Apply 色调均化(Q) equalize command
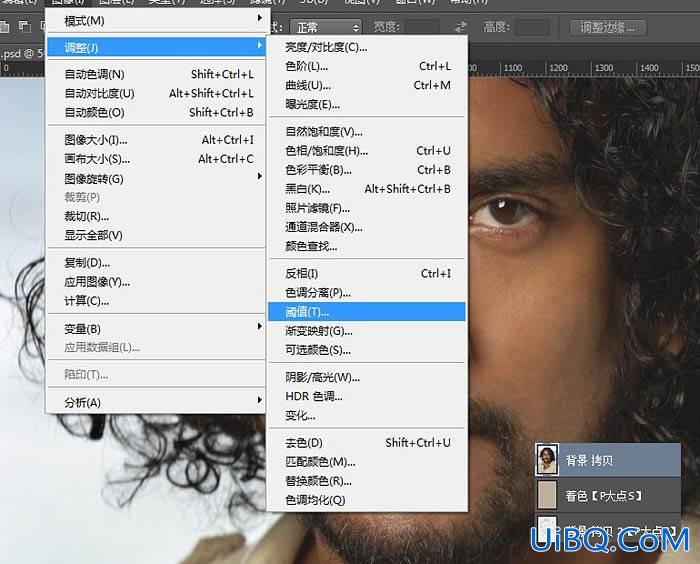 (x=367, y=500)
